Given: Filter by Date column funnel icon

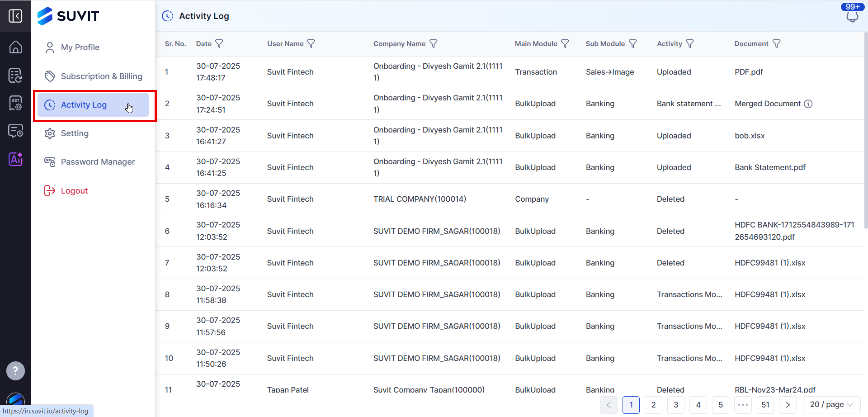Looking at the screenshot, I should pos(219,44).
